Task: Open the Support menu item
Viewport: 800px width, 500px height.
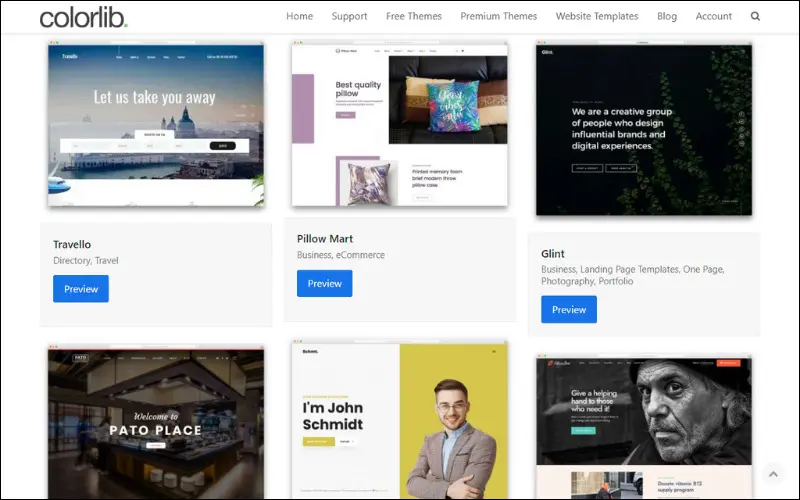Action: [x=349, y=16]
